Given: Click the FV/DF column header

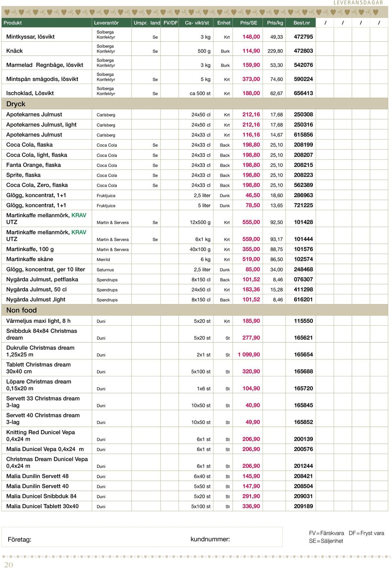Looking at the screenshot, I should tap(171, 23).
